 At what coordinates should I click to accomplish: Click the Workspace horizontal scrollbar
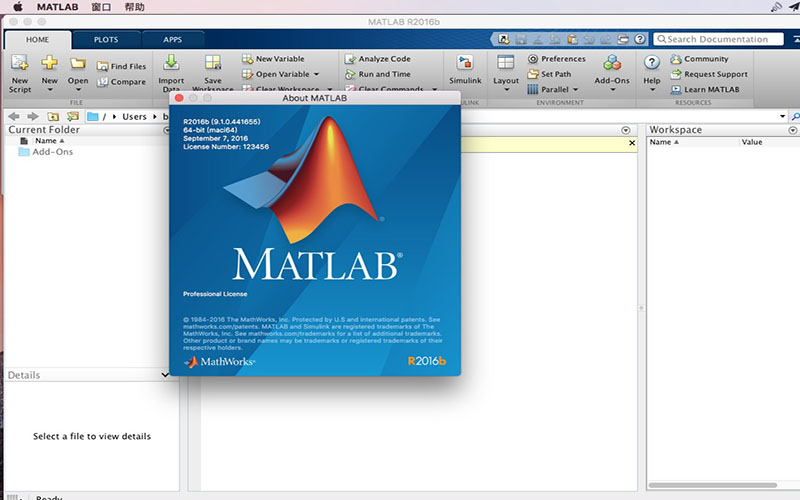tap(713, 485)
